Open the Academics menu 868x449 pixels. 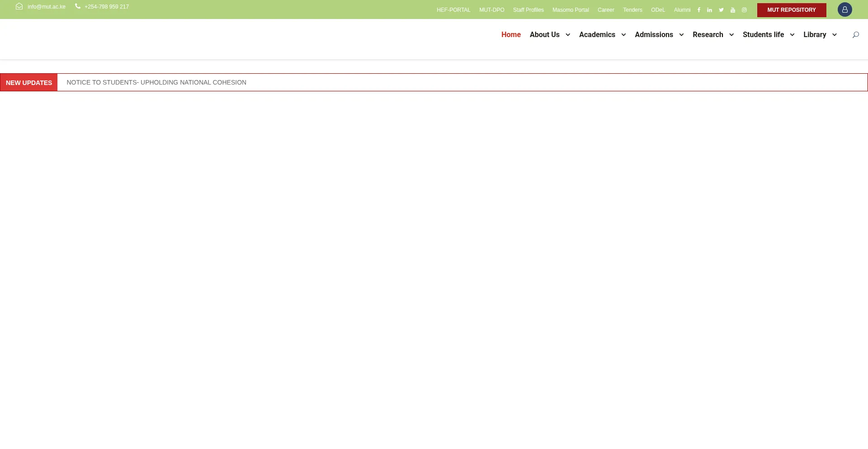[x=597, y=35]
